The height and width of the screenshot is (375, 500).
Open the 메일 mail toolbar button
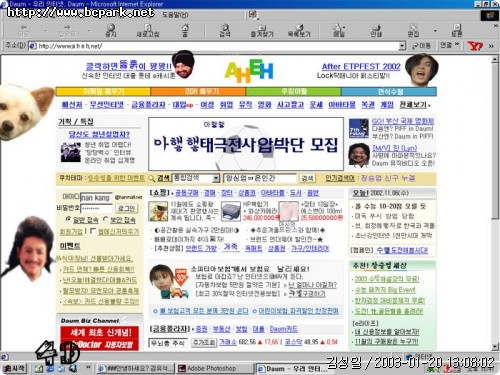pos(339,30)
